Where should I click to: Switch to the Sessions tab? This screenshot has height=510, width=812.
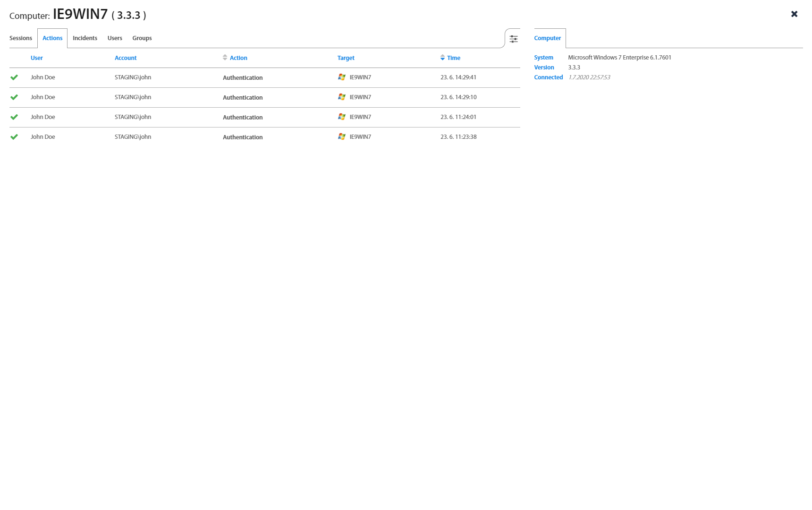[21, 38]
